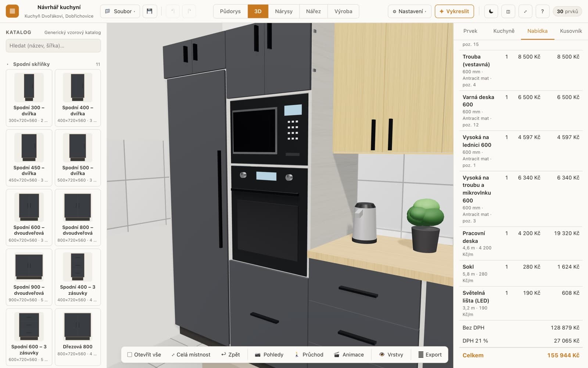Switch to the Výroba view tab
588x368 pixels.
coord(343,11)
